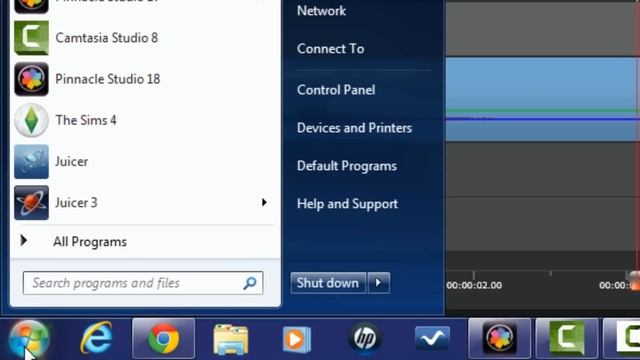Open Network from the Start menu

pos(321,11)
